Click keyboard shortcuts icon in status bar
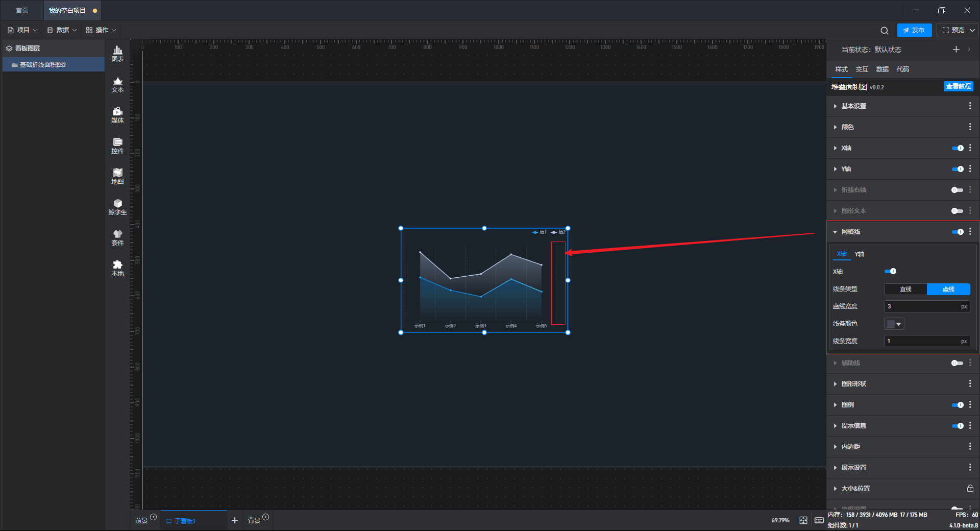Image resolution: width=980 pixels, height=531 pixels. click(819, 520)
